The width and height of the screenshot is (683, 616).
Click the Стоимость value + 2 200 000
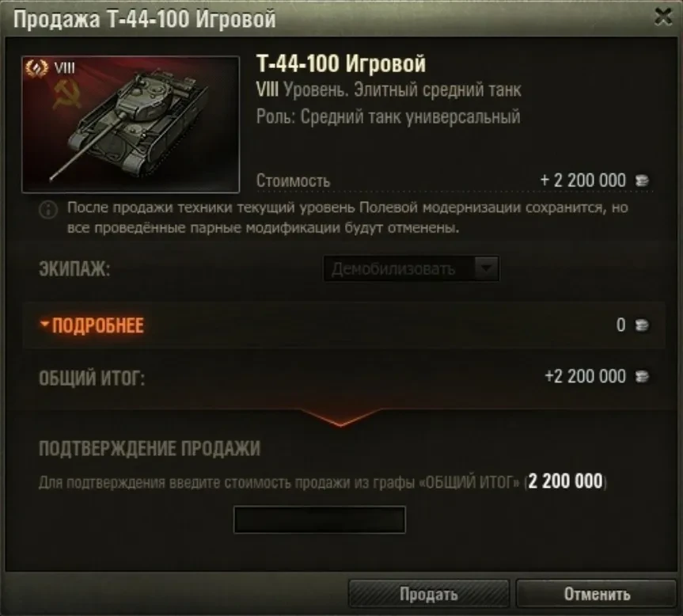click(582, 181)
